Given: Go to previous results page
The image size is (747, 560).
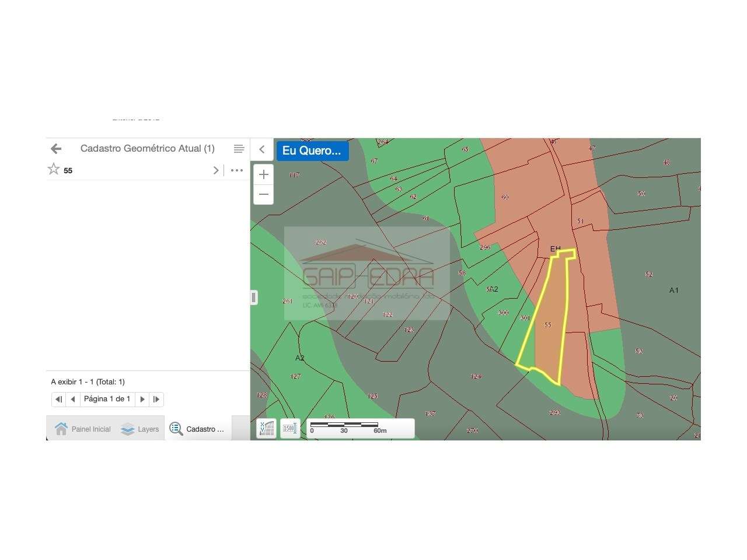Looking at the screenshot, I should click(73, 399).
